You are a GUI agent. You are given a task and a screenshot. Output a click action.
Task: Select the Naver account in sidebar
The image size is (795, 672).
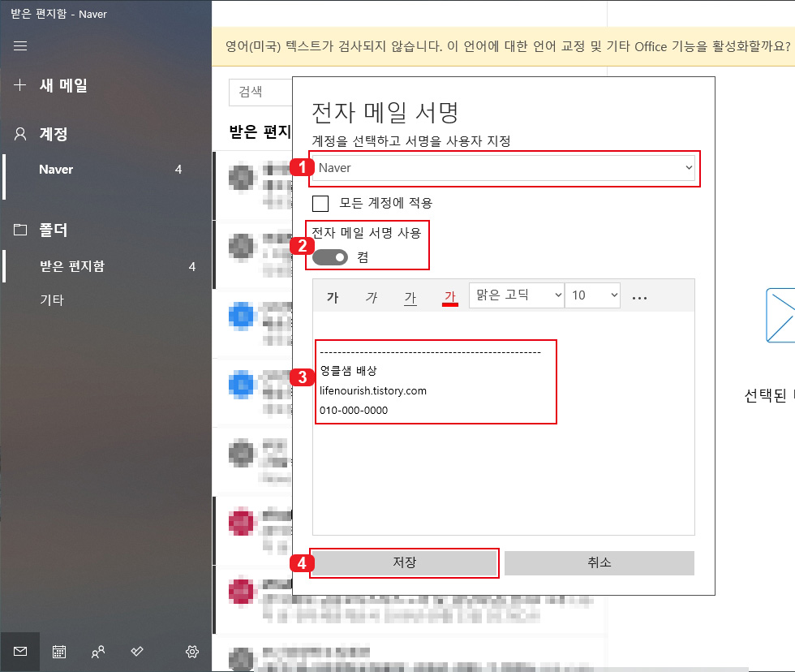[x=105, y=170]
